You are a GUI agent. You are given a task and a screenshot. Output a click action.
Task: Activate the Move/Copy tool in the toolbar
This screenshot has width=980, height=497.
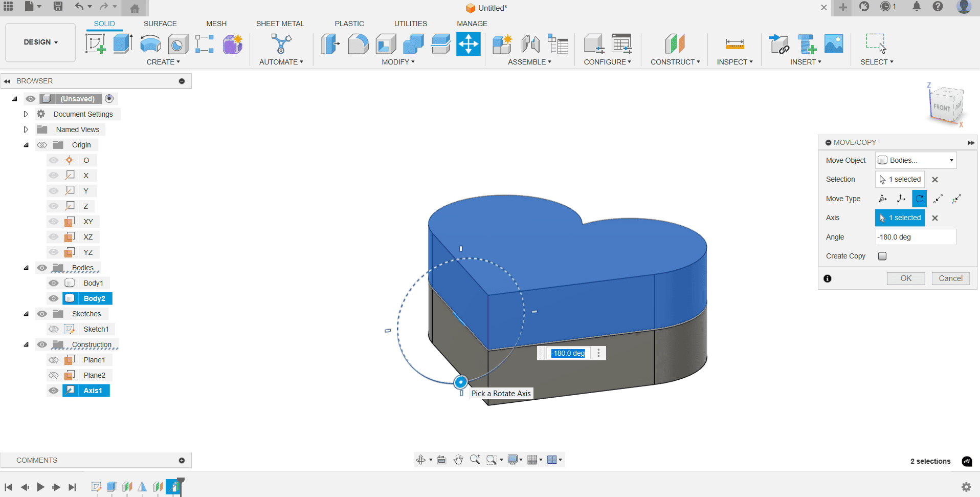pyautogui.click(x=468, y=44)
